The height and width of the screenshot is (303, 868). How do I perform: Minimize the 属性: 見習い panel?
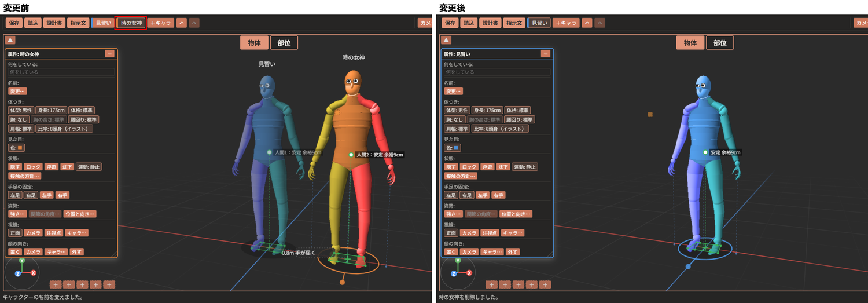(x=545, y=54)
